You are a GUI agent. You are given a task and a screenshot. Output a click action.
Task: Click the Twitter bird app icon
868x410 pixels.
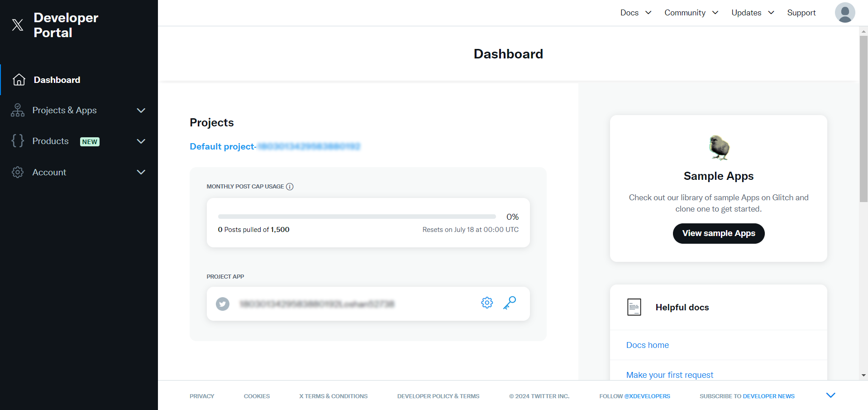click(x=223, y=304)
